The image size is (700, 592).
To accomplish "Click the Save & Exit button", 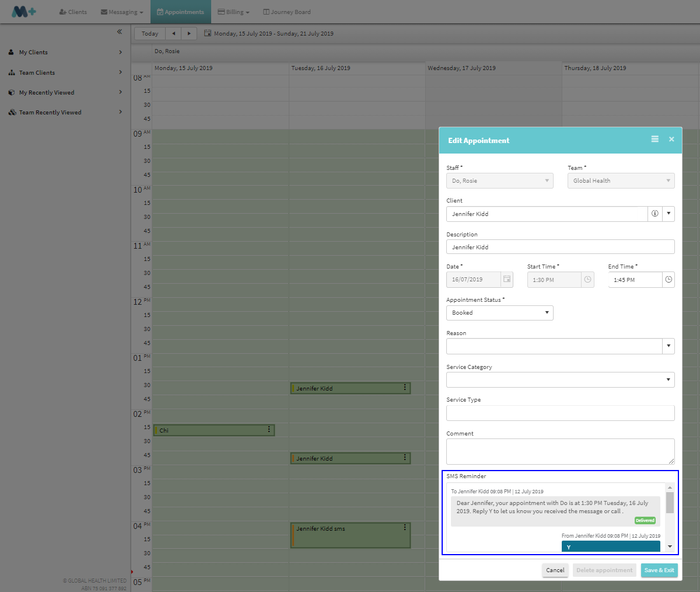I will tap(659, 570).
